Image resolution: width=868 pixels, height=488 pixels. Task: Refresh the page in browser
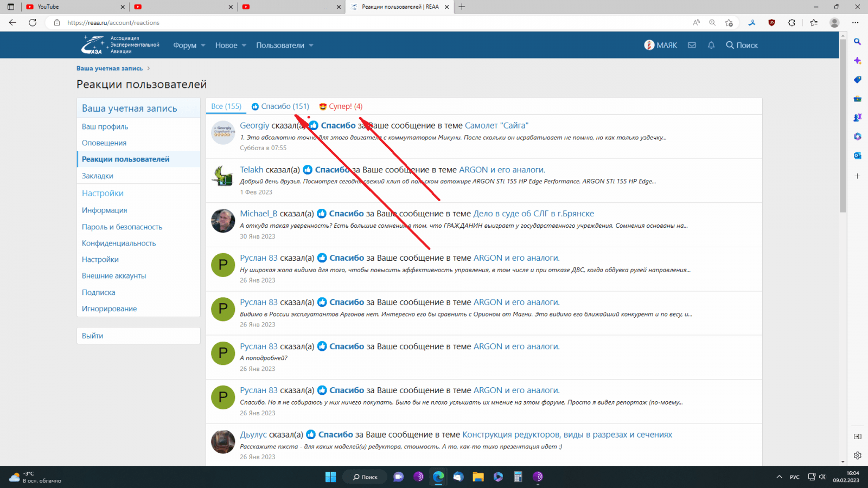pos(33,23)
